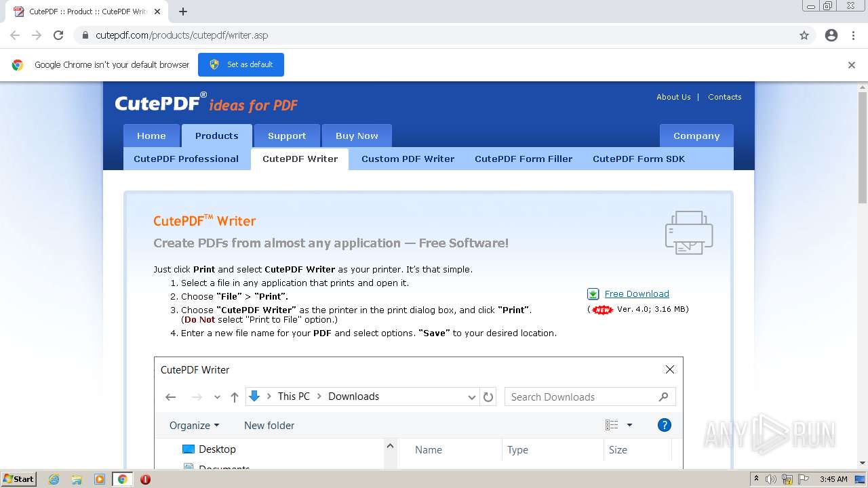Click the address bar URL field

coord(434,35)
